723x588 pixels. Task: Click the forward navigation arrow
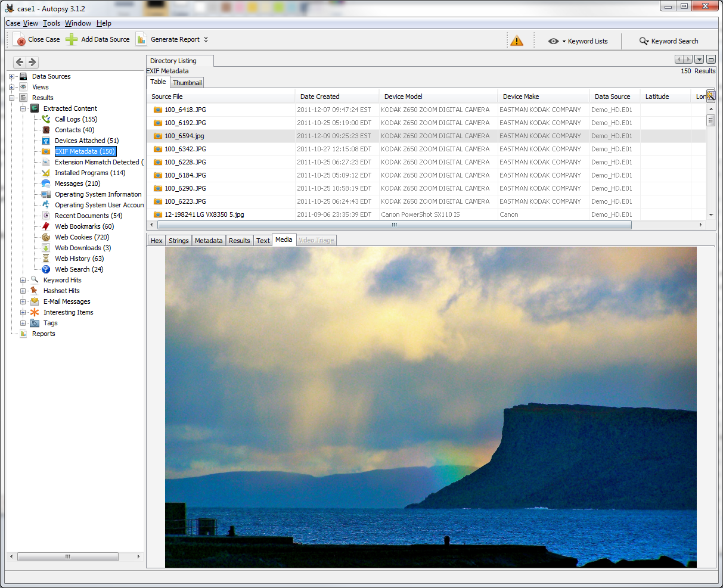(x=32, y=62)
